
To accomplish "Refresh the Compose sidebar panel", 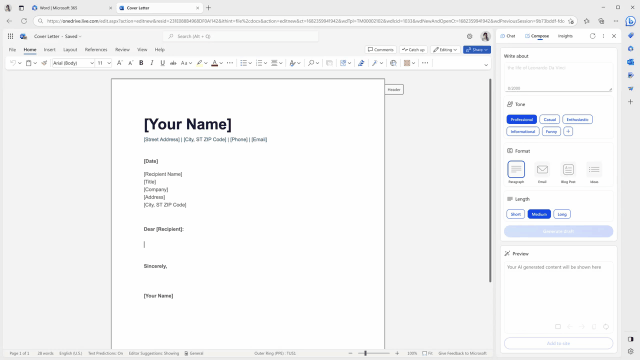I will tap(592, 36).
